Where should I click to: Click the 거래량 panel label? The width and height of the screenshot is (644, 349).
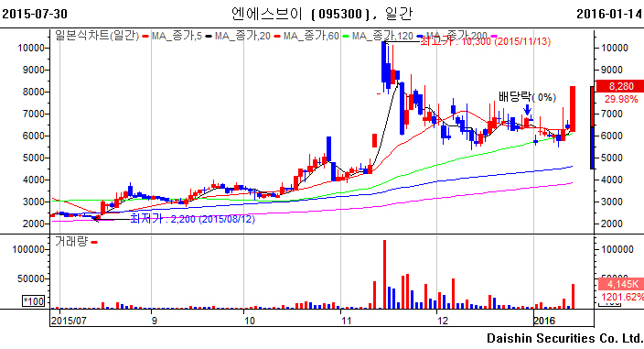[71, 241]
